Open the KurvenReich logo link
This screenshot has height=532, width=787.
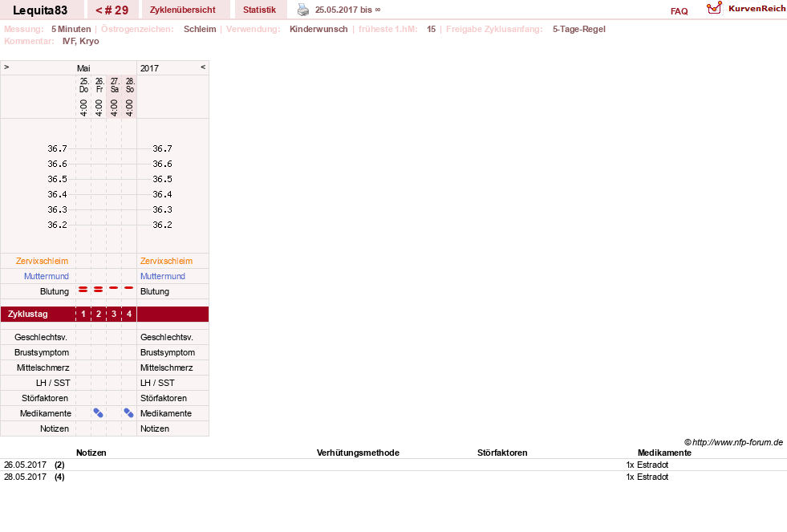[746, 9]
